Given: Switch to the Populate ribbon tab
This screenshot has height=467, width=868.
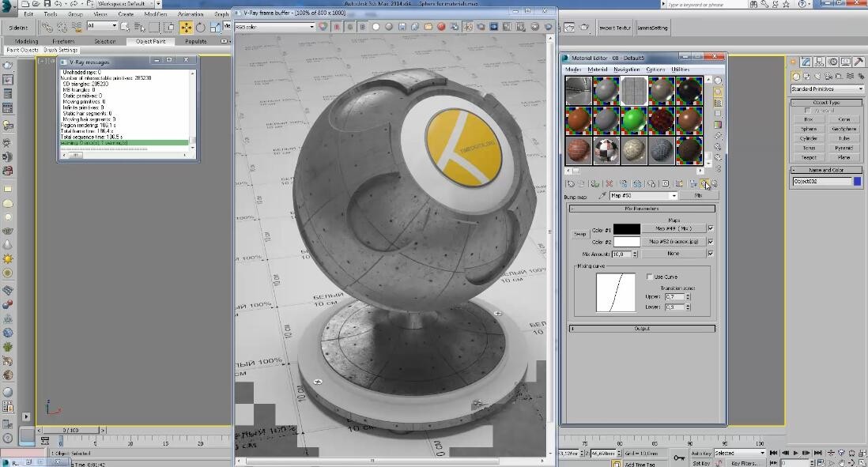Looking at the screenshot, I should [x=196, y=42].
